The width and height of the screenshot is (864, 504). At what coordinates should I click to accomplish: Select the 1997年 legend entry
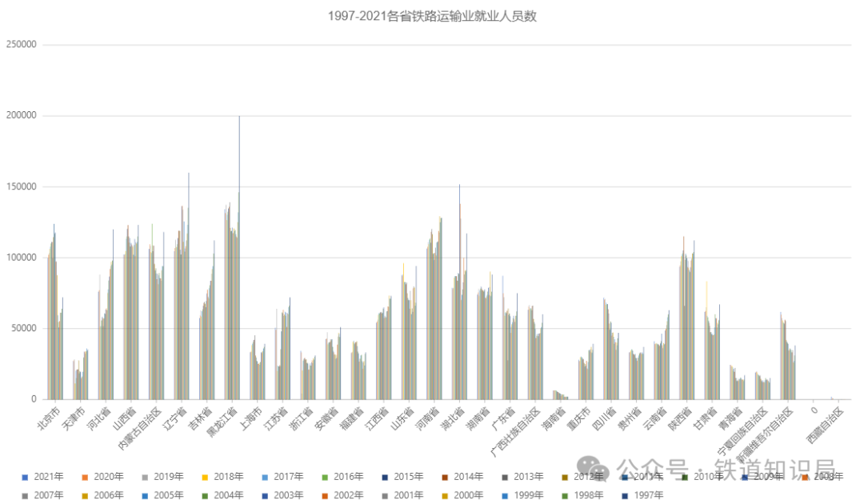[646, 495]
